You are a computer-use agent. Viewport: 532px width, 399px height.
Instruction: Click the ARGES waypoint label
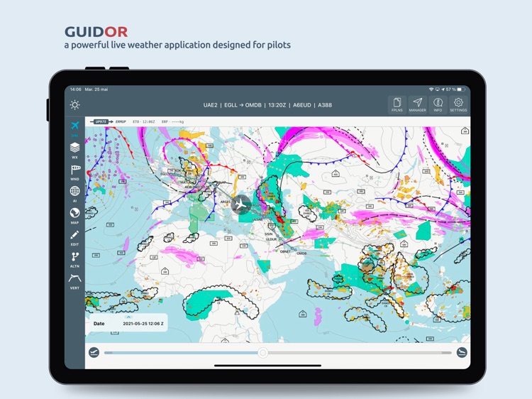point(226,202)
